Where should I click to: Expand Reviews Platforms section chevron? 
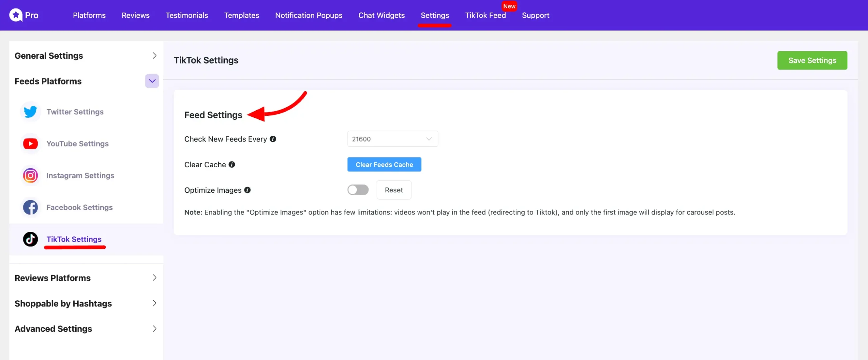[155, 278]
